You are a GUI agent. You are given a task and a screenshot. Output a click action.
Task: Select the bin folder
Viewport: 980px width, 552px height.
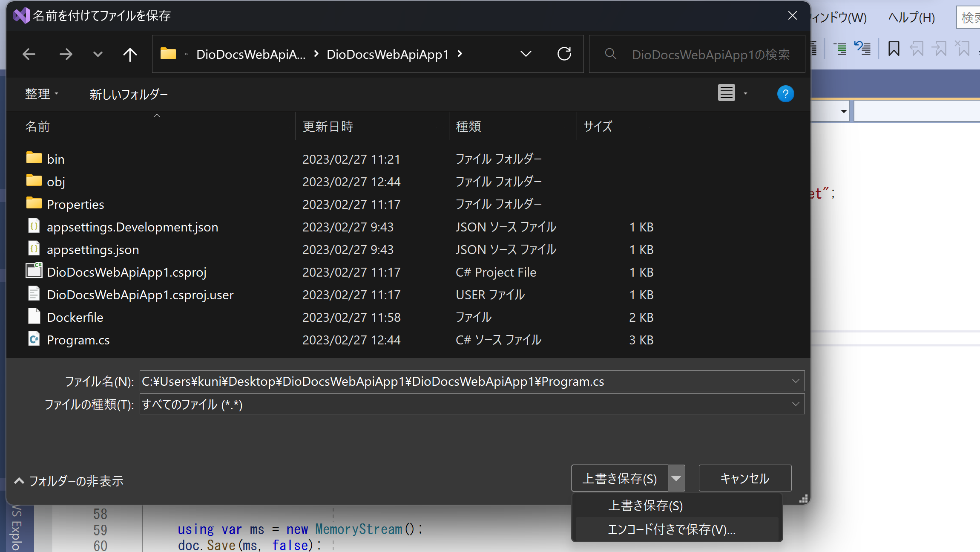[x=55, y=159]
